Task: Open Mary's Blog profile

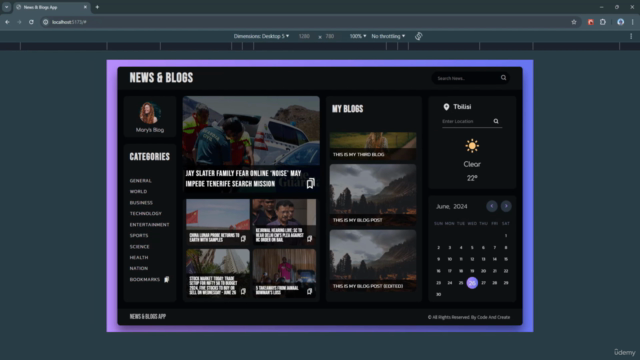Action: coord(150,117)
